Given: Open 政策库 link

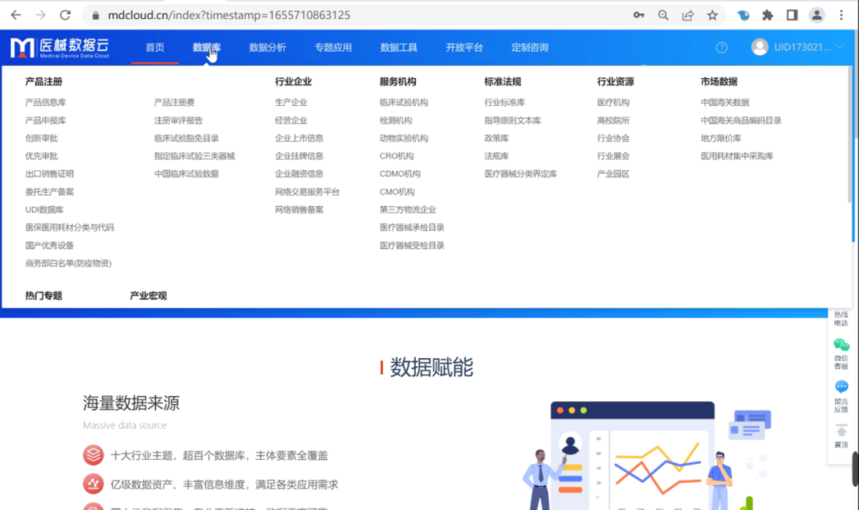Looking at the screenshot, I should pos(496,139).
